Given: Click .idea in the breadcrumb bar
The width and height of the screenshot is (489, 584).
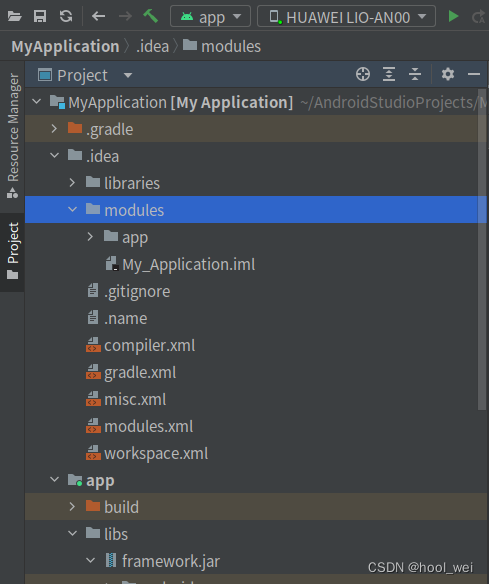Looking at the screenshot, I should click(x=152, y=47).
